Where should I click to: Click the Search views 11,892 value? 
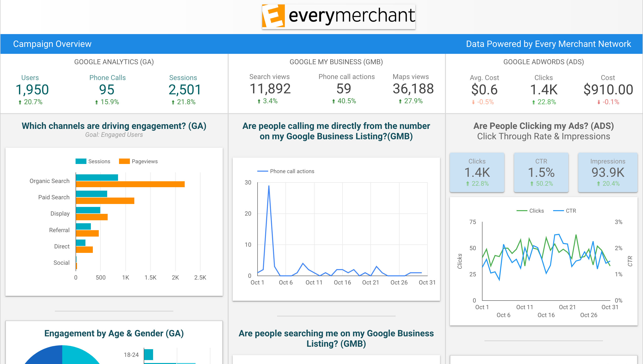(x=270, y=88)
